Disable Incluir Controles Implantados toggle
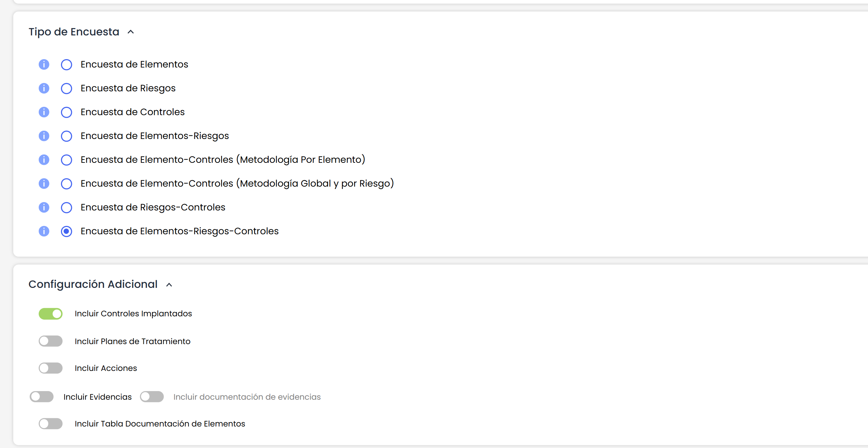 [x=51, y=314]
